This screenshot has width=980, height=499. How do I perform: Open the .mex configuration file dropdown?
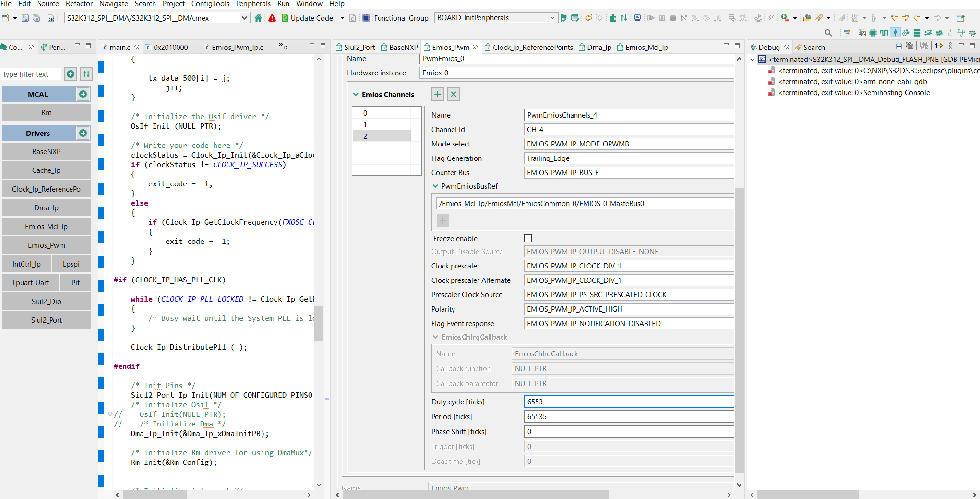click(244, 18)
